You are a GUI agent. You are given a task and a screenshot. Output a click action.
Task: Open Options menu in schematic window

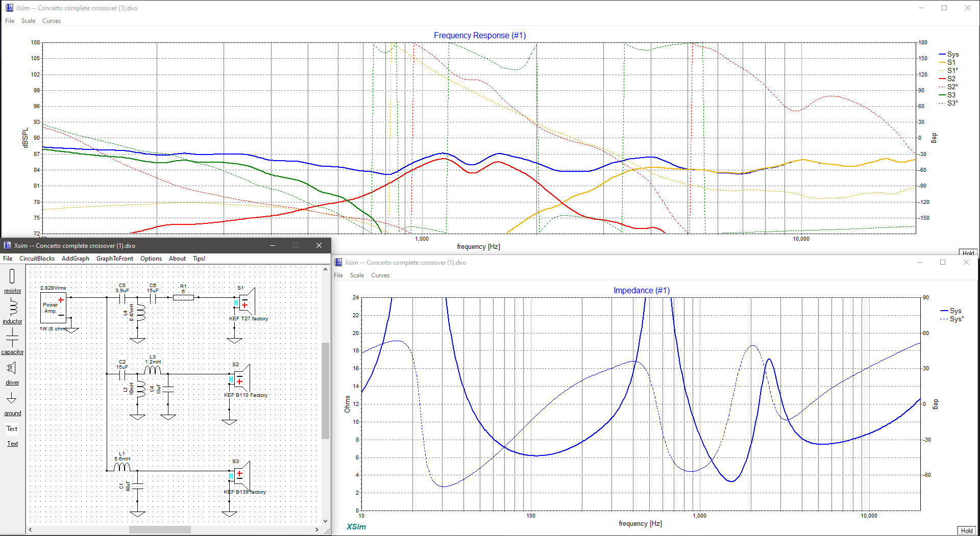[x=151, y=259]
